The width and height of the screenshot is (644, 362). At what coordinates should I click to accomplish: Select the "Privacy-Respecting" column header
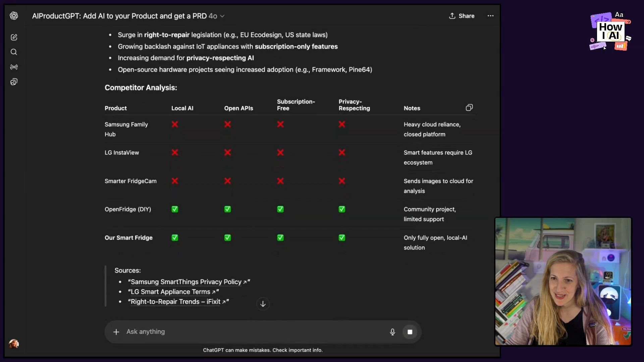tap(354, 105)
